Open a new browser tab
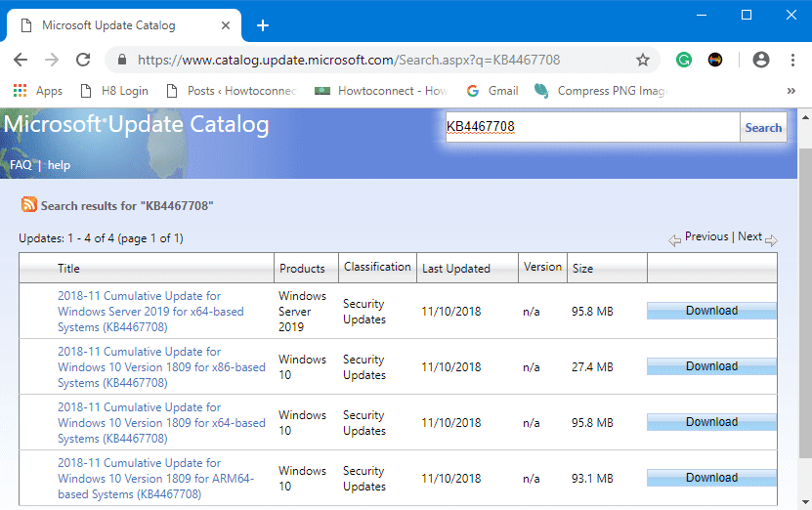Image resolution: width=812 pixels, height=510 pixels. coord(263,25)
